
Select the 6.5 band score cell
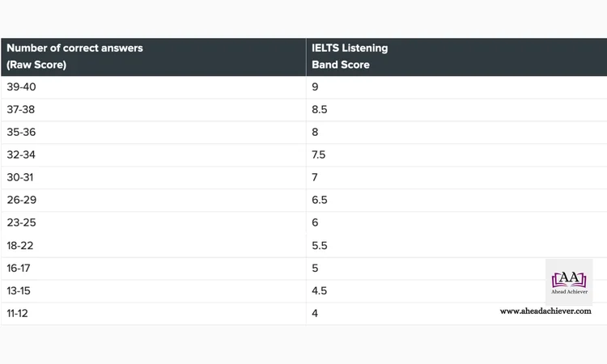tap(456, 200)
